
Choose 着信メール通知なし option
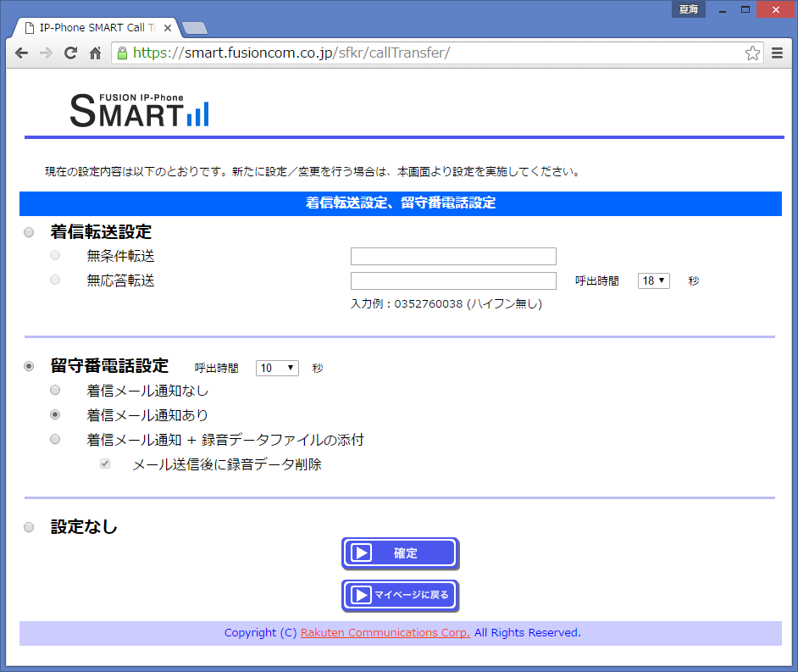[x=55, y=390]
